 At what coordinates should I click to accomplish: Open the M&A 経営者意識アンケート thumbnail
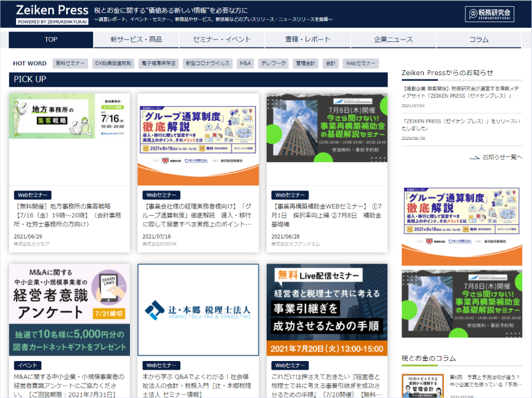pyautogui.click(x=70, y=310)
